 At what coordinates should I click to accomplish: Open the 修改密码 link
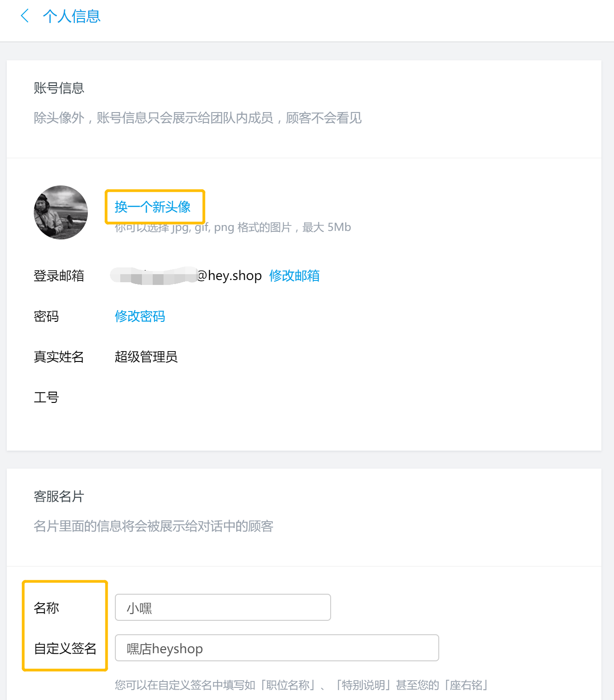point(140,316)
